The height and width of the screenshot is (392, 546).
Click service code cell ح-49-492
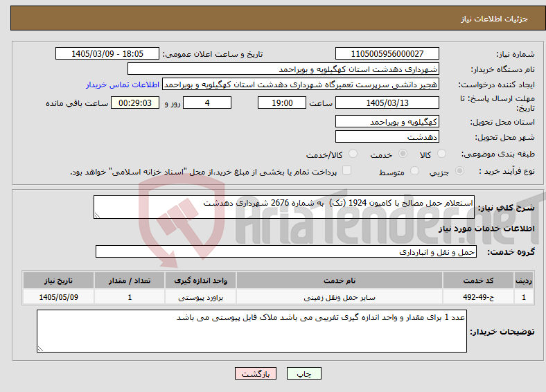[479, 297]
